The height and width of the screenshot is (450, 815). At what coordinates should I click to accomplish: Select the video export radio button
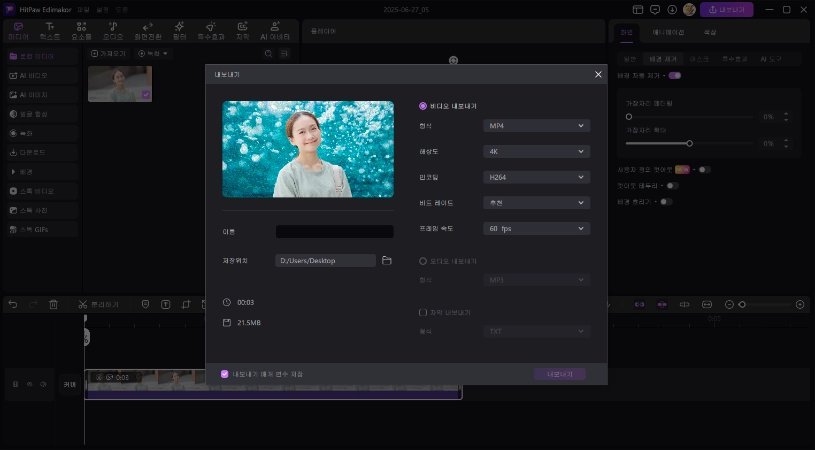423,106
